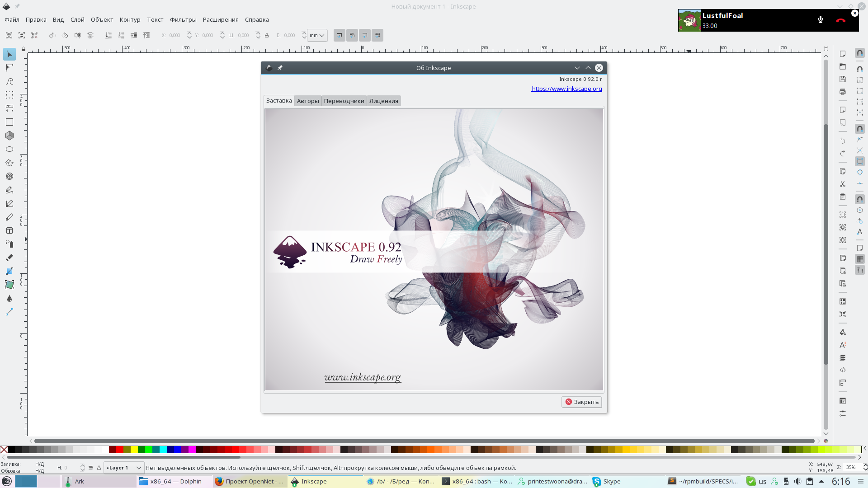Click the Undo icon in commands bar

point(843,141)
